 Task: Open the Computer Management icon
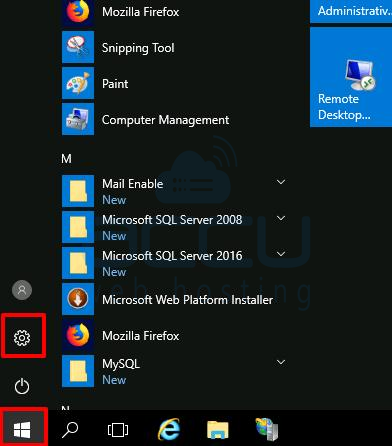pos(78,119)
